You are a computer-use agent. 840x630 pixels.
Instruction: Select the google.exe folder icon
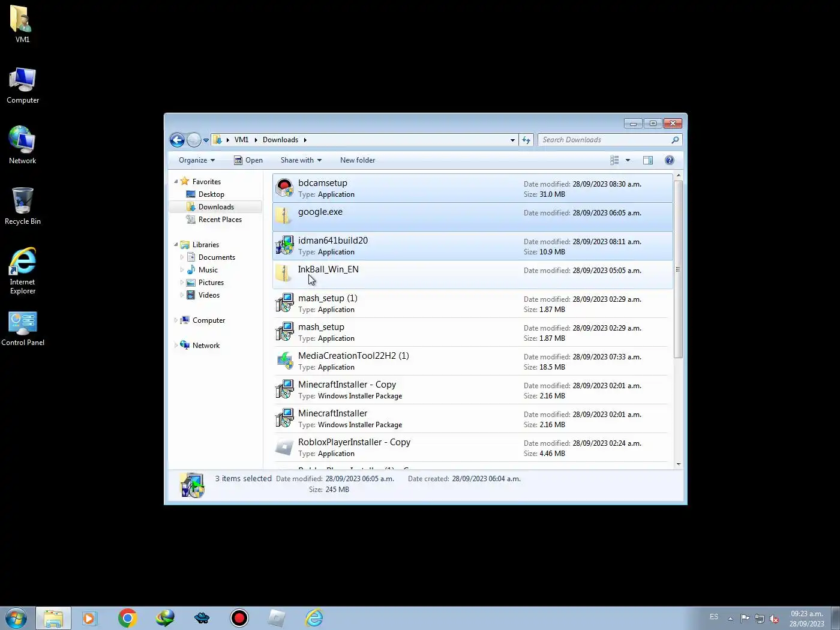(x=284, y=216)
